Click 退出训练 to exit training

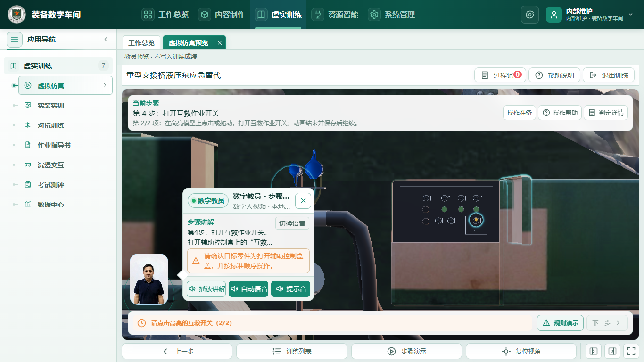609,75
